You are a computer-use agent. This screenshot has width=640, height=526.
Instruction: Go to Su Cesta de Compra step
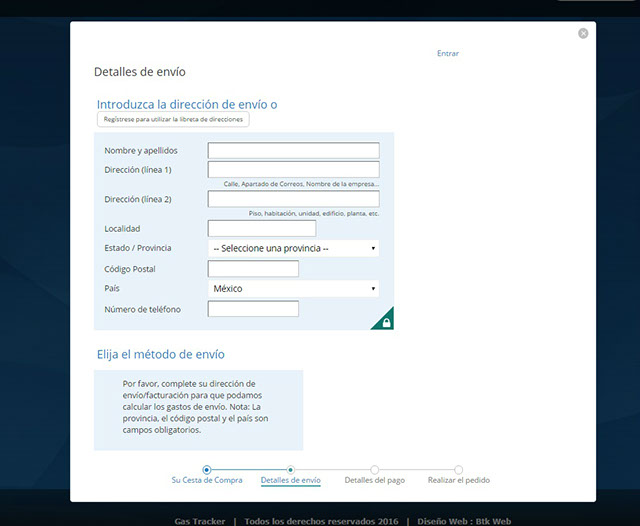pos(206,481)
